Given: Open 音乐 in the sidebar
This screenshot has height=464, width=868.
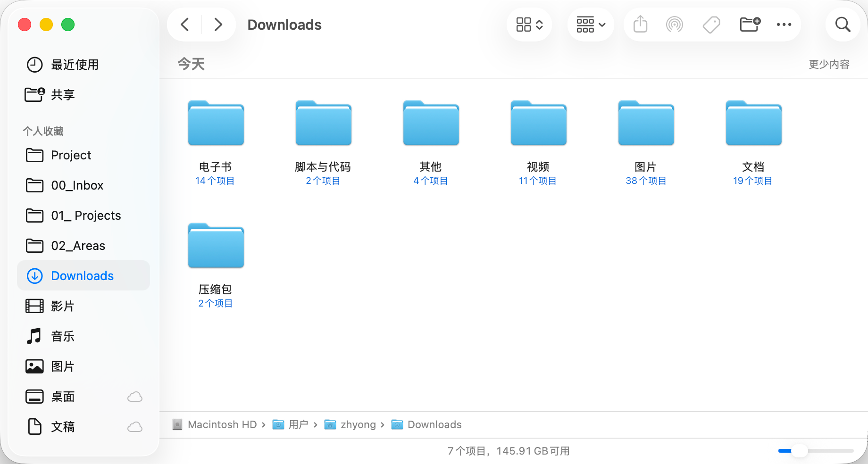Looking at the screenshot, I should 83,336.
